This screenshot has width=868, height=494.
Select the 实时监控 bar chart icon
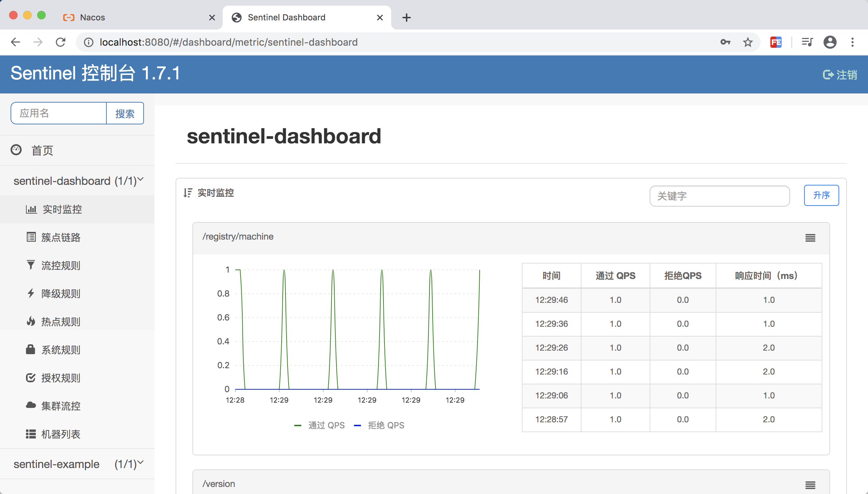(31, 209)
